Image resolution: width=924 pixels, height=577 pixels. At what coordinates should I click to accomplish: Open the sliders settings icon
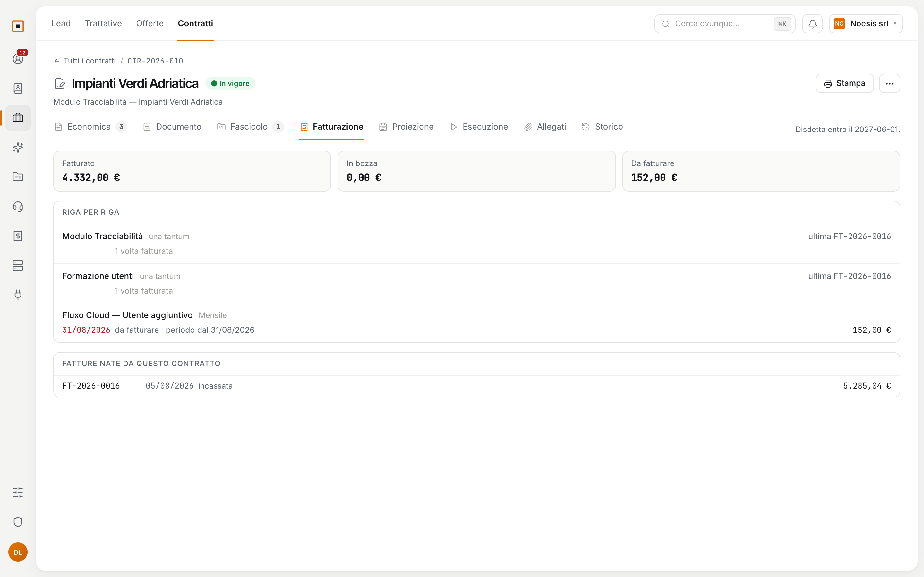coord(18,492)
